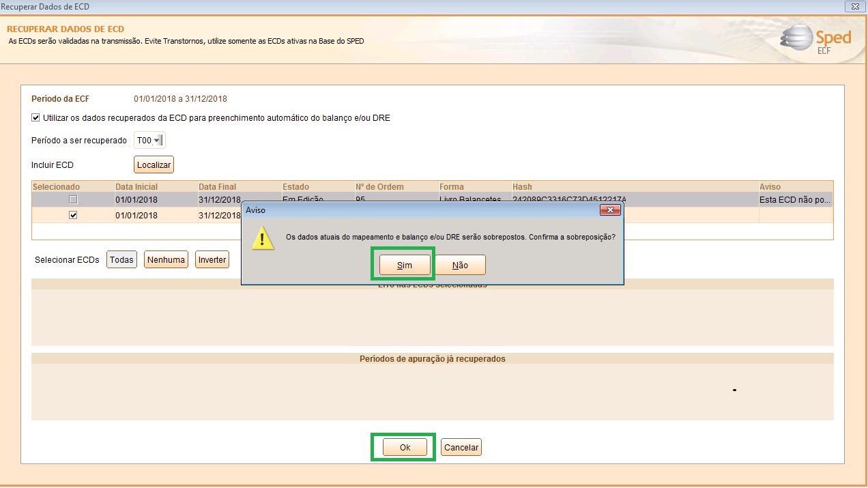Click the Aviso column header

(x=796, y=186)
